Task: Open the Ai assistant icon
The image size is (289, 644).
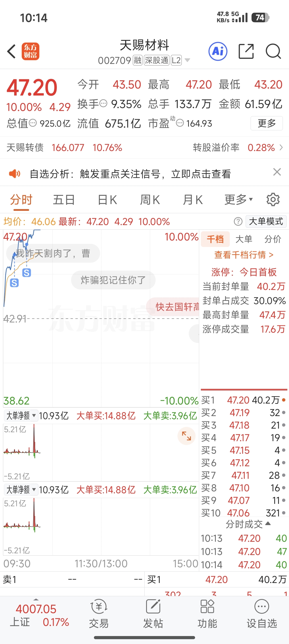Action: point(218,52)
